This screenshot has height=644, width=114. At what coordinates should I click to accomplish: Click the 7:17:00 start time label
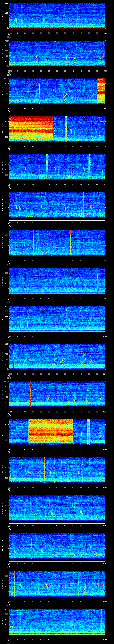click(x=9, y=639)
